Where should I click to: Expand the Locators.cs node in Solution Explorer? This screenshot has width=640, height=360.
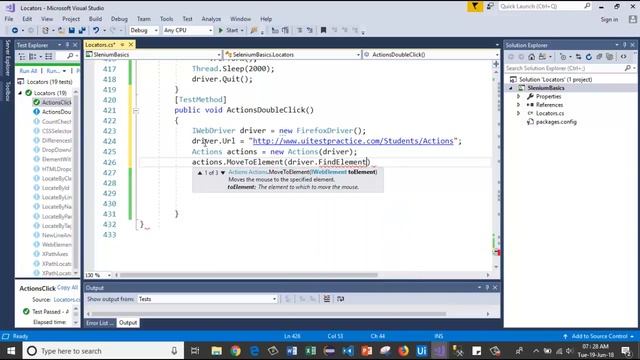click(519, 113)
